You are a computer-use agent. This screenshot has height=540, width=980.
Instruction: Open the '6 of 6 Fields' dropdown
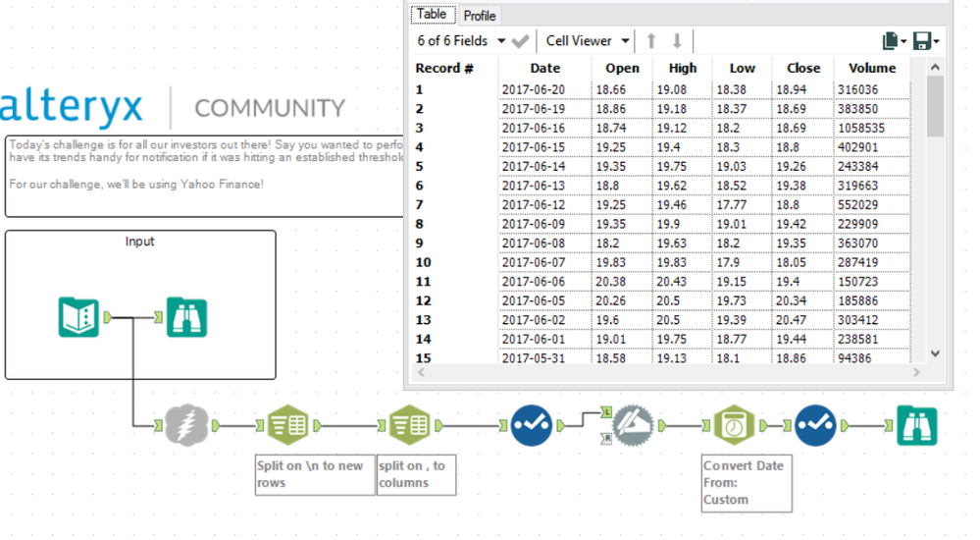[x=461, y=41]
